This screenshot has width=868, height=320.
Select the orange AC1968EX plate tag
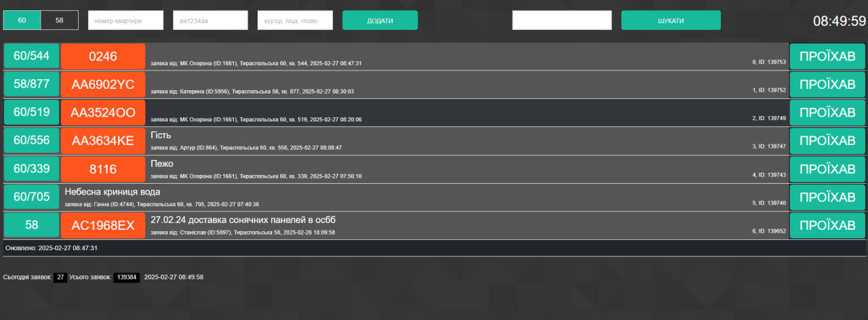point(103,226)
